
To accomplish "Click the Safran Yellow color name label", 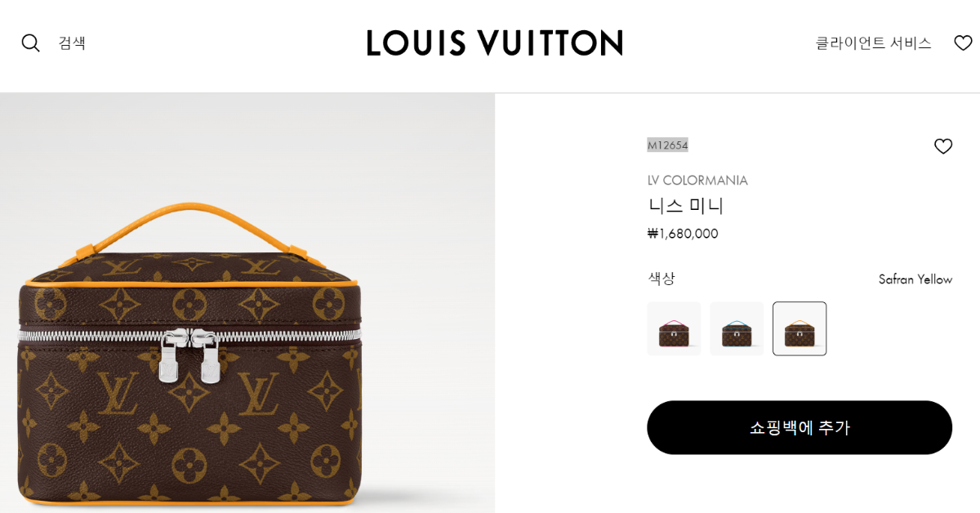I will pos(915,279).
